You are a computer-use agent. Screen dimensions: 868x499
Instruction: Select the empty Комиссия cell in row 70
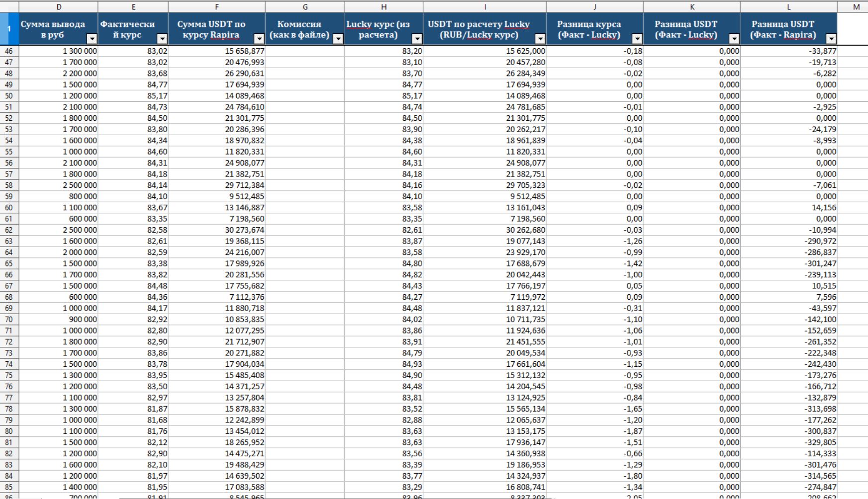304,320
